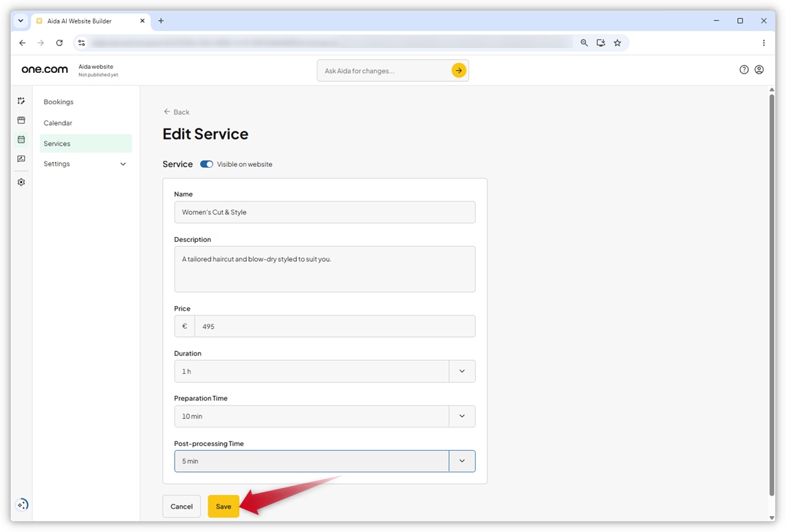Maximize the browser window
The image size is (786, 532).
click(740, 21)
